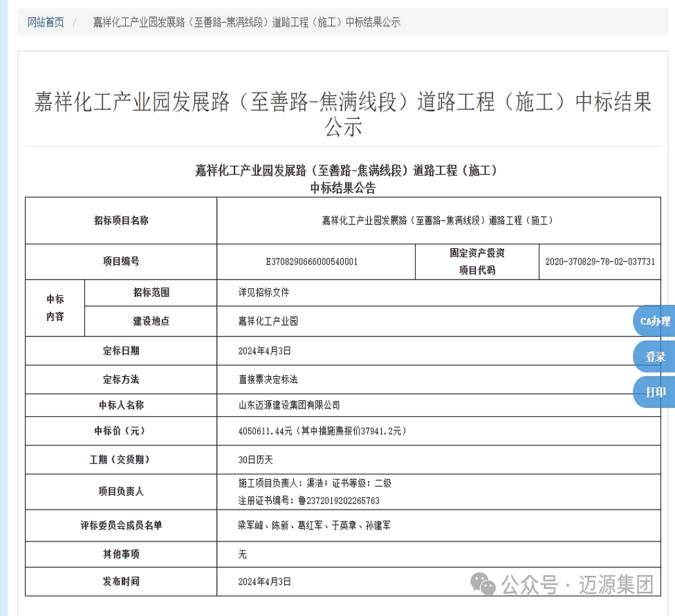
Task: Click the CA办理 floating button
Action: point(654,321)
